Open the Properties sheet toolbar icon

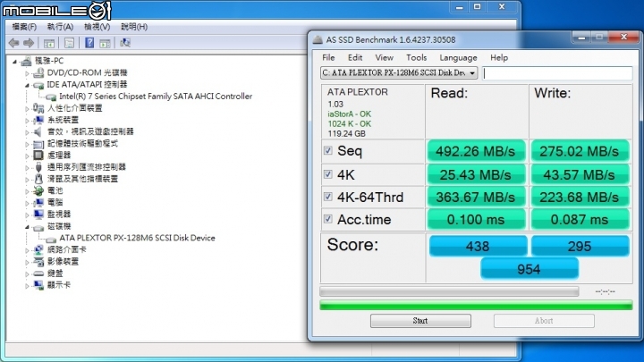(x=69, y=43)
